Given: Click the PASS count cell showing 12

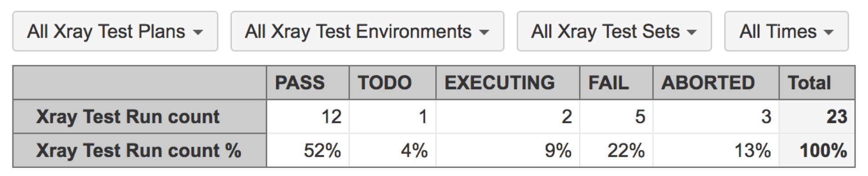Looking at the screenshot, I should tap(308, 116).
